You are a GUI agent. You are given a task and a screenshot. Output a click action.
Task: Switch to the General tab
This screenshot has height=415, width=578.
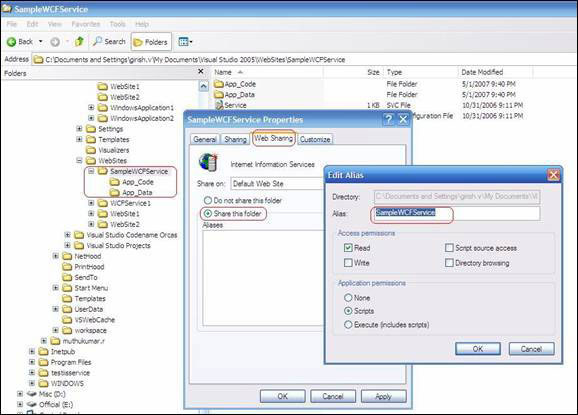pyautogui.click(x=205, y=139)
